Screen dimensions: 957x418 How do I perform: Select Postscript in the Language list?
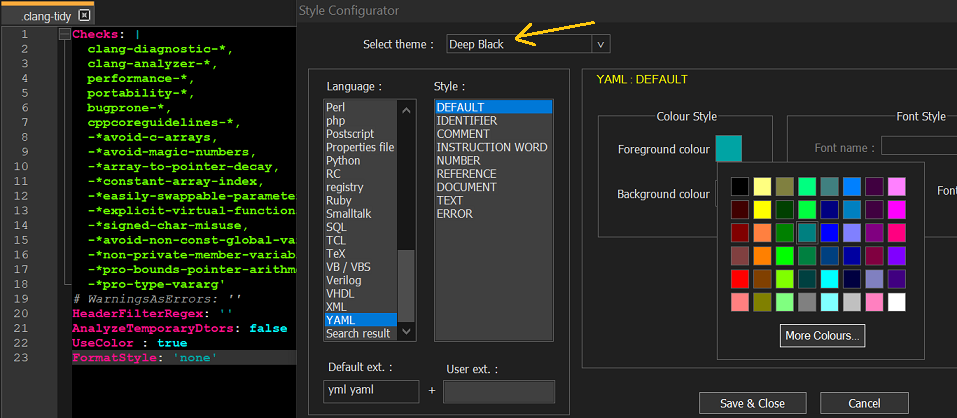point(360,134)
